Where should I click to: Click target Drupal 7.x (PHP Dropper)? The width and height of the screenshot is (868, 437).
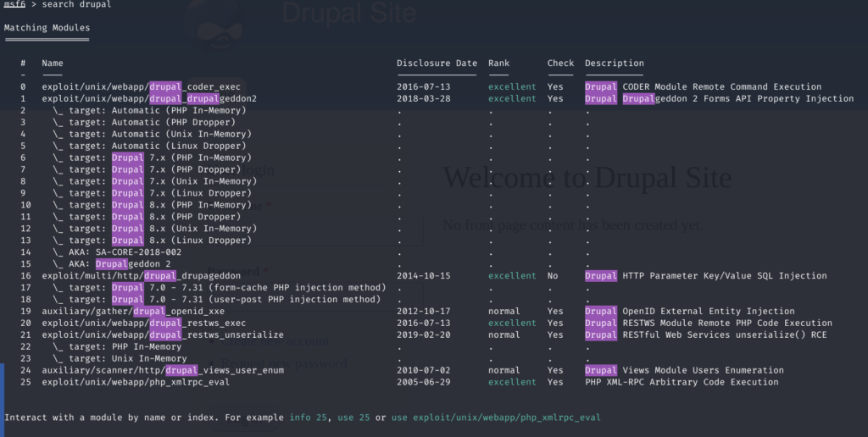pos(147,169)
